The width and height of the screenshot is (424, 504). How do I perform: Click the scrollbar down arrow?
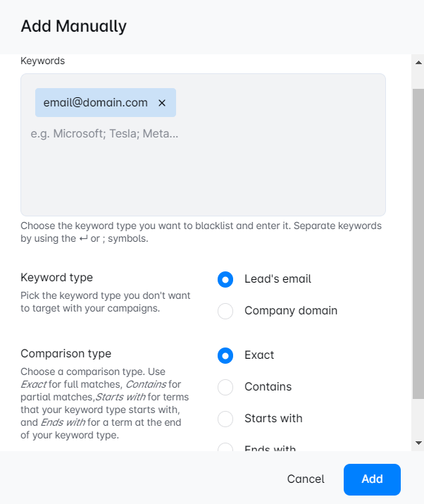point(418,443)
